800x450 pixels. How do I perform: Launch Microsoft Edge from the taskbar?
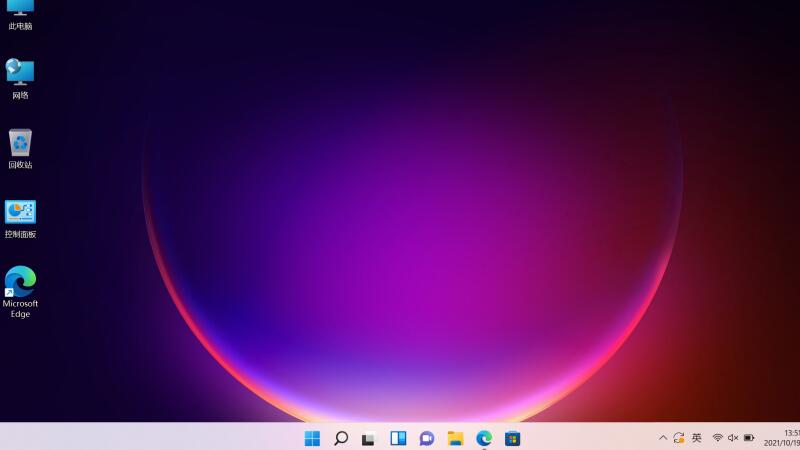484,438
